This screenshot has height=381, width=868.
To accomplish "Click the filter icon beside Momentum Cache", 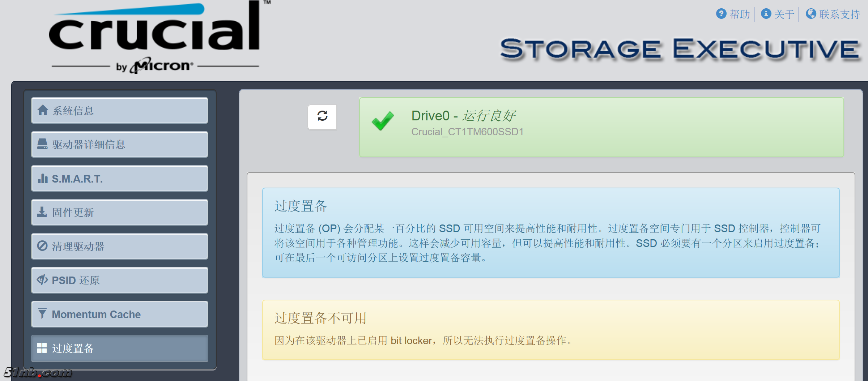I will [x=42, y=314].
